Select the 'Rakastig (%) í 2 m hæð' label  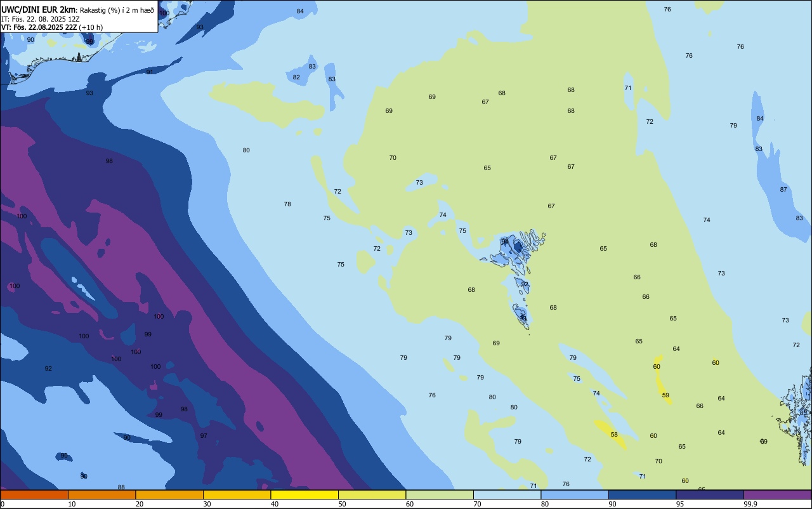point(117,10)
